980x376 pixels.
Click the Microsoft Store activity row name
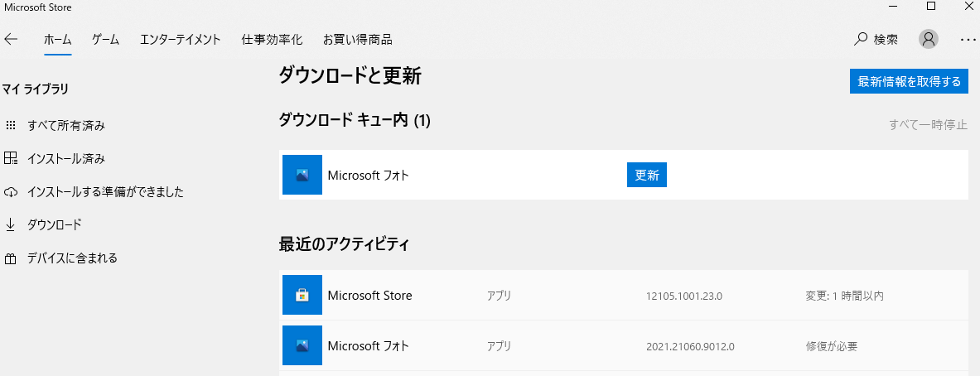tap(370, 296)
